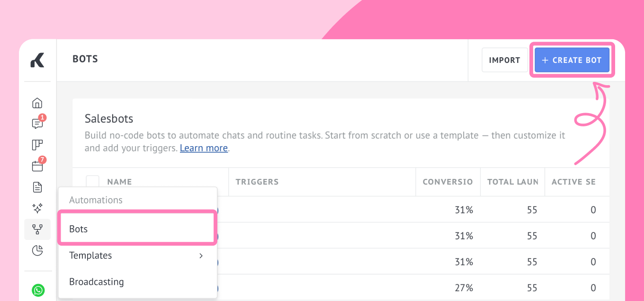Open the WhatsApp icon in sidebar
Screen dimensions: 644x301
[38, 290]
